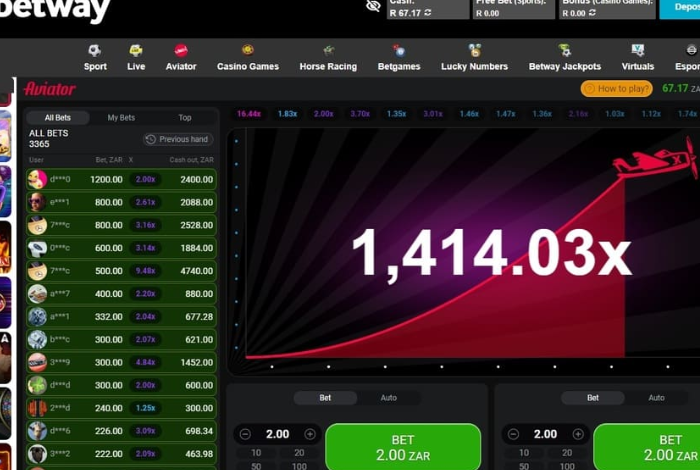Click the red airplane in game
Image resolution: width=700 pixels, height=470 pixels.
[655, 160]
